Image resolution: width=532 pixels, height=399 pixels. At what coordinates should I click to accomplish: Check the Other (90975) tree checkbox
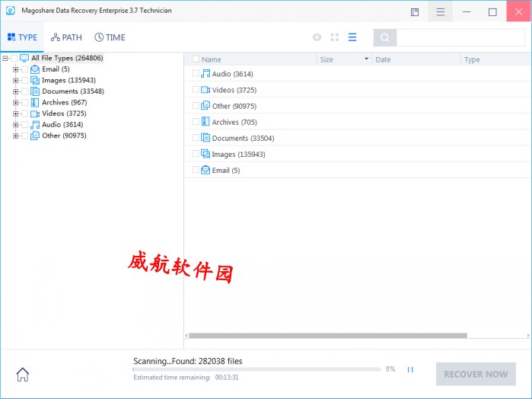25,136
